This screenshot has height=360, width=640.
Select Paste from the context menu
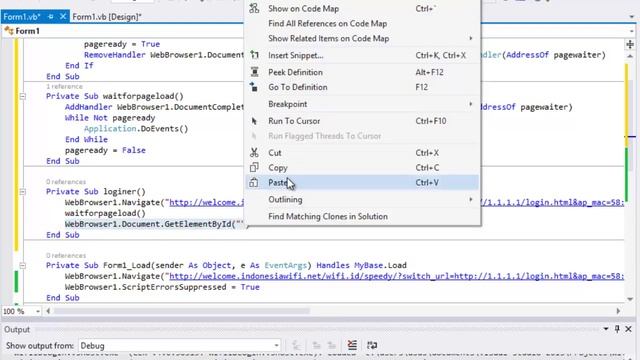coord(362,182)
